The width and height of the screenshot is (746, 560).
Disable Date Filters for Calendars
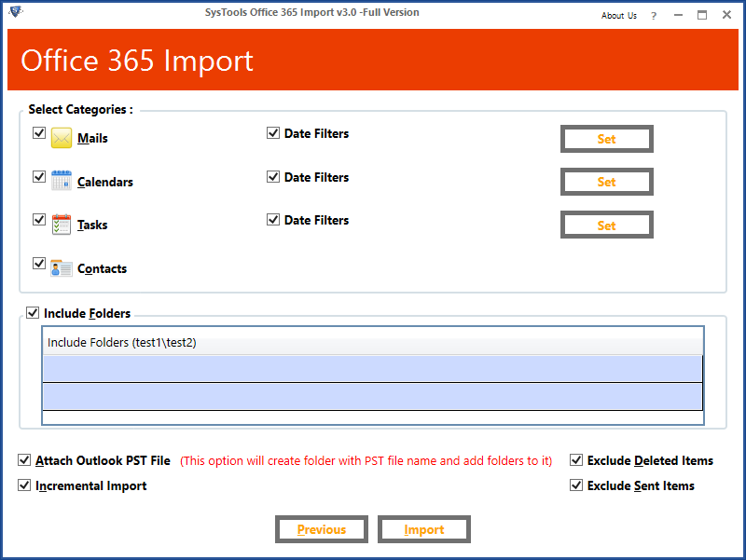click(x=273, y=176)
